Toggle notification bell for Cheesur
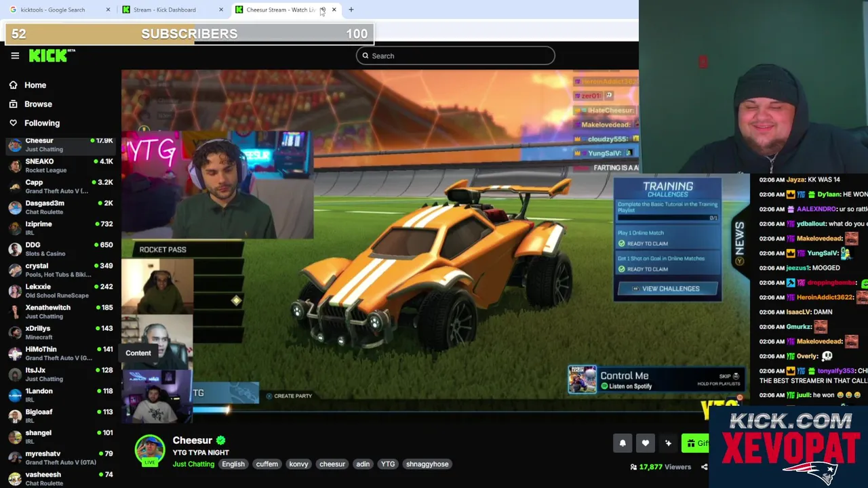Viewport: 868px width, 488px height. [x=623, y=443]
